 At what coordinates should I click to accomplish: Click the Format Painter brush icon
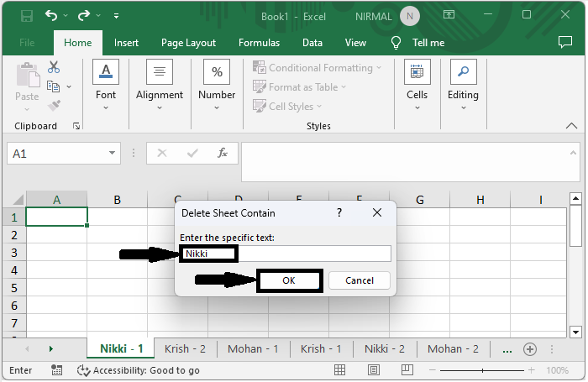point(54,105)
